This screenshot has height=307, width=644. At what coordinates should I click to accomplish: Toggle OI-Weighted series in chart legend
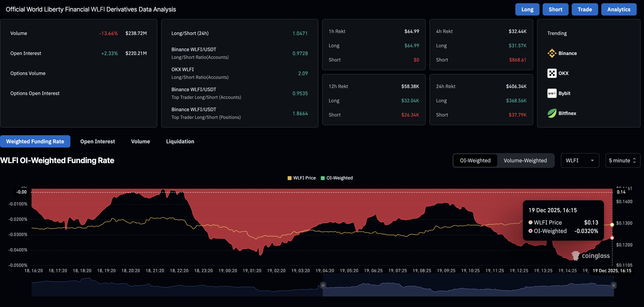337,178
